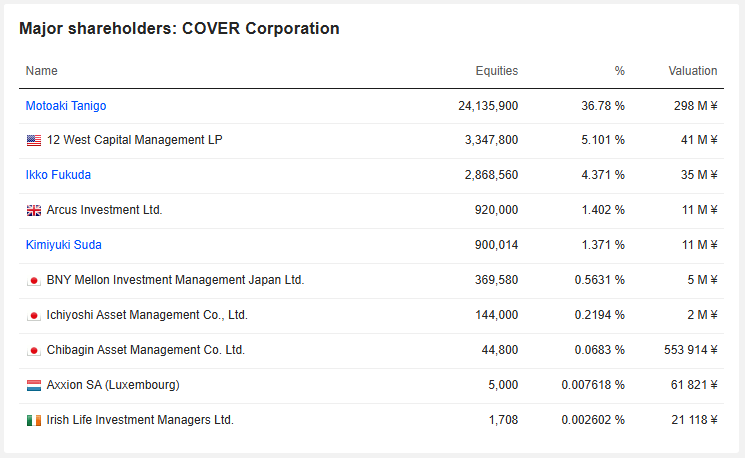Select valuation 21 118 ¥
The height and width of the screenshot is (458, 745).
[694, 420]
